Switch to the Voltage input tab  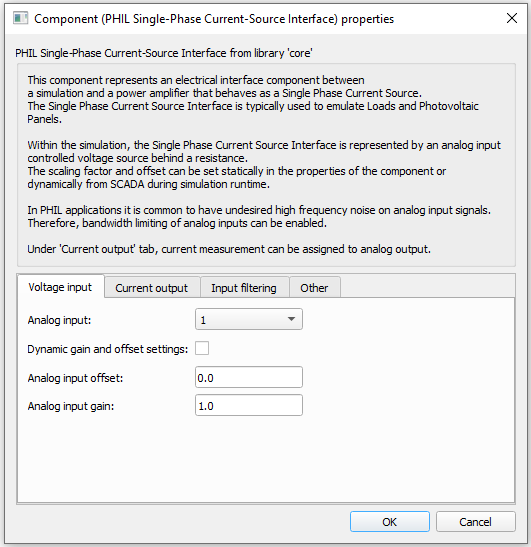60,287
